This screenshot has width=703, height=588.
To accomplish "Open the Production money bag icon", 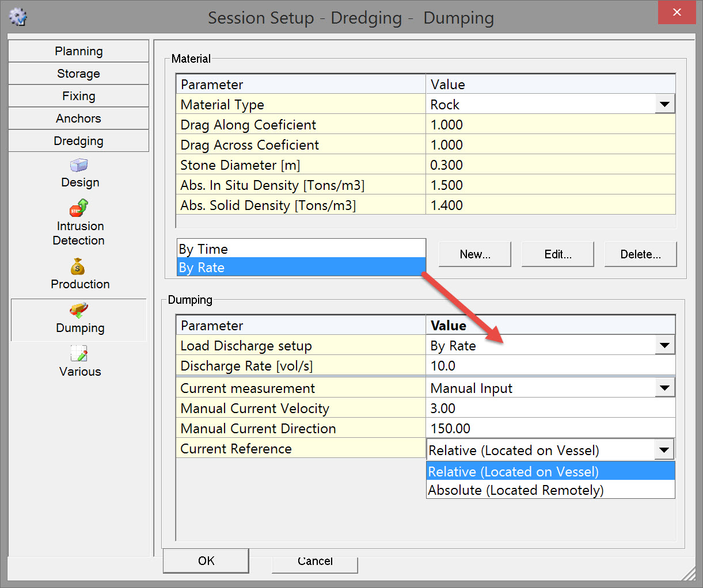I will click(78, 267).
